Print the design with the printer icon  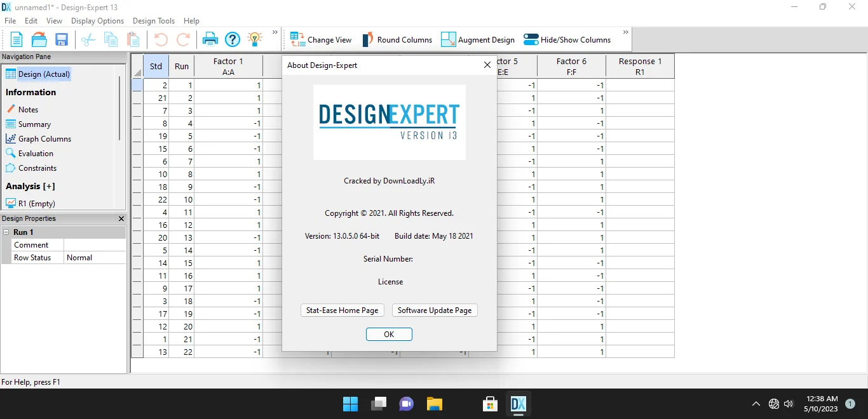tap(210, 39)
